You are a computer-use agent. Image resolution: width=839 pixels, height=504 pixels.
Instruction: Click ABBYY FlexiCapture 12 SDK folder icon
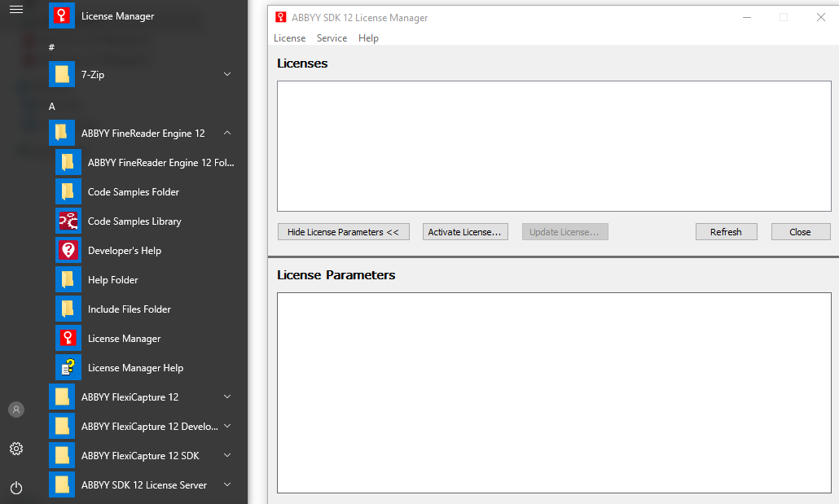point(62,455)
